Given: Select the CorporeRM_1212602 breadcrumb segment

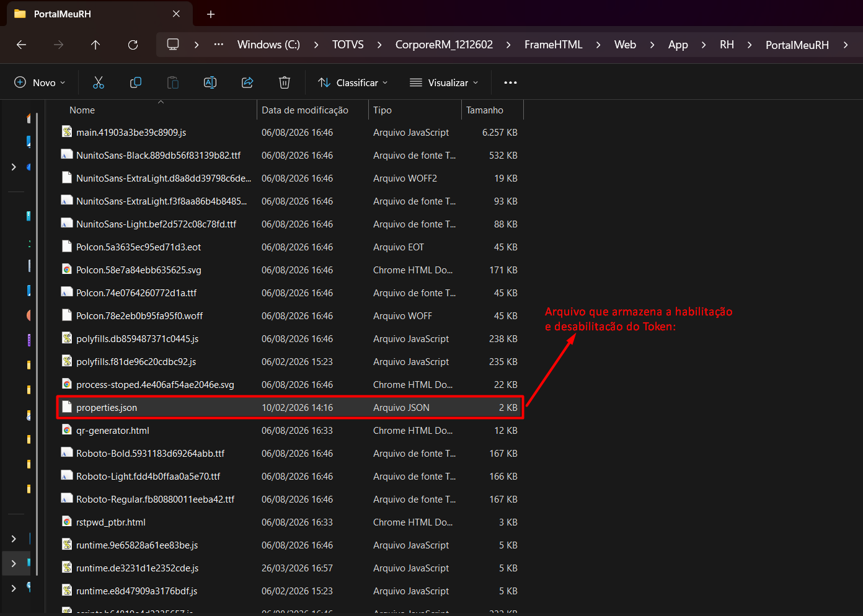Looking at the screenshot, I should point(444,45).
